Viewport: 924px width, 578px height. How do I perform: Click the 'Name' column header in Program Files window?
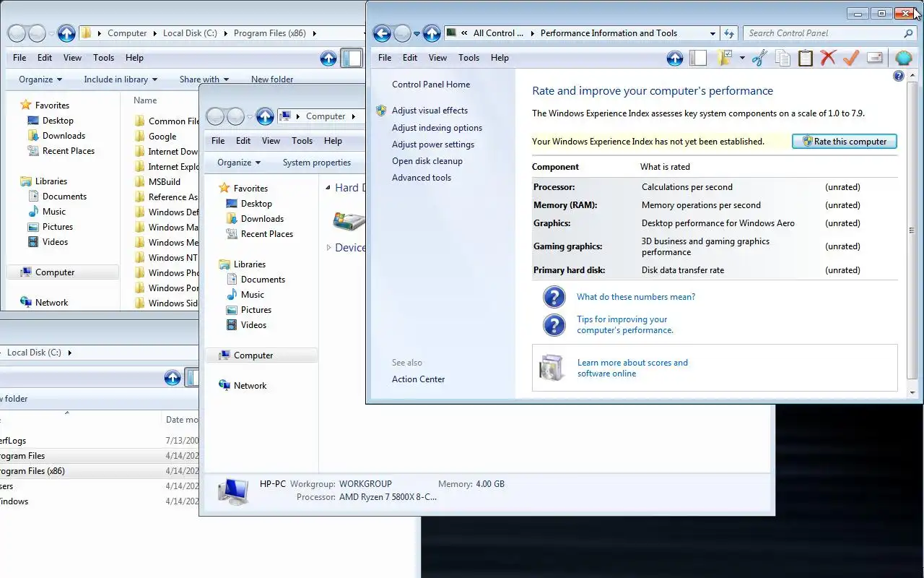(145, 100)
